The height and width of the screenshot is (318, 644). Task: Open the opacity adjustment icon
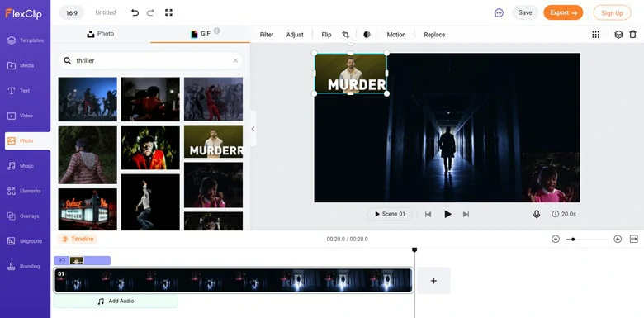point(367,35)
